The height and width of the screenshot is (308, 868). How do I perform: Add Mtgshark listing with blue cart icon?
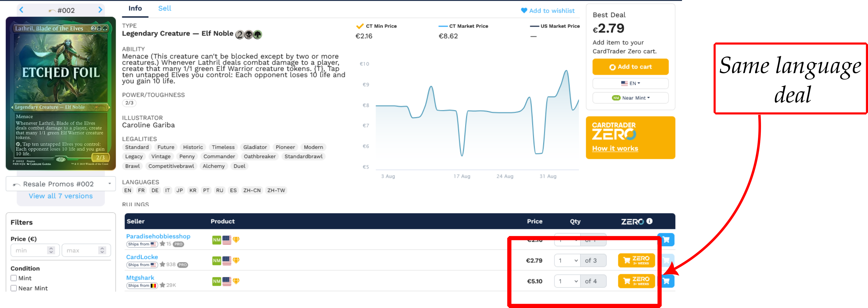click(666, 281)
